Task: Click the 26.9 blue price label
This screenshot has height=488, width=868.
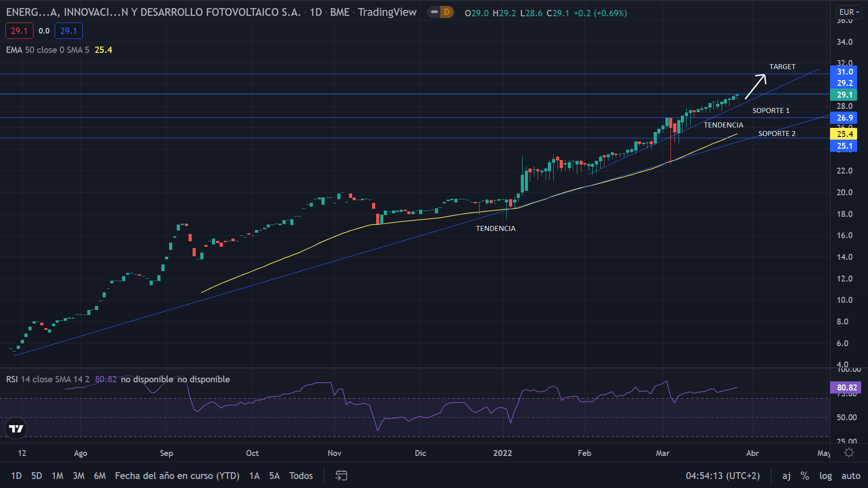Action: 844,118
